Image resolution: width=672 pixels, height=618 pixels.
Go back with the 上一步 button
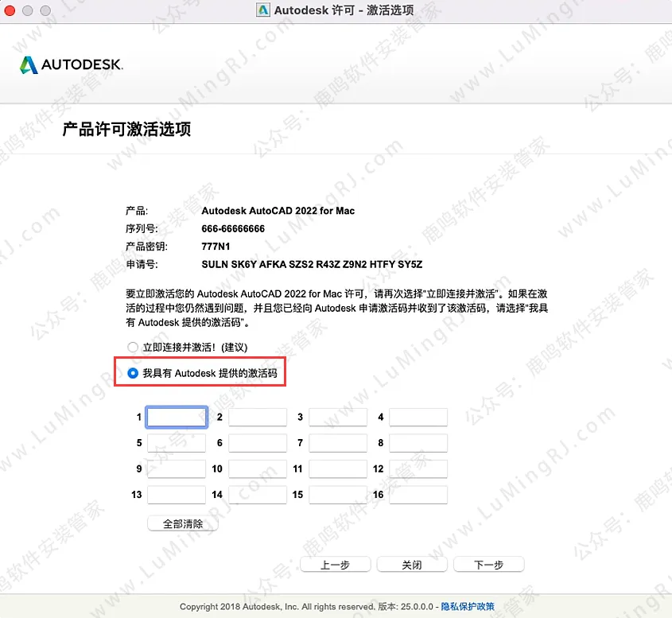336,565
